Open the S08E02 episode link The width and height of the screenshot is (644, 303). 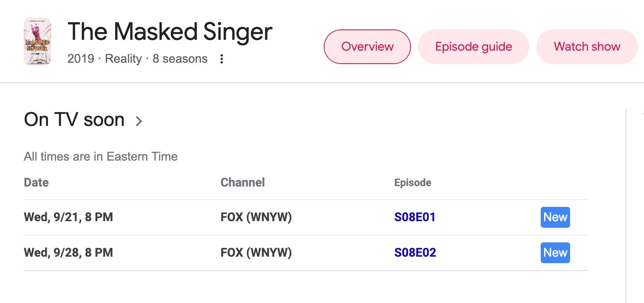(x=415, y=253)
